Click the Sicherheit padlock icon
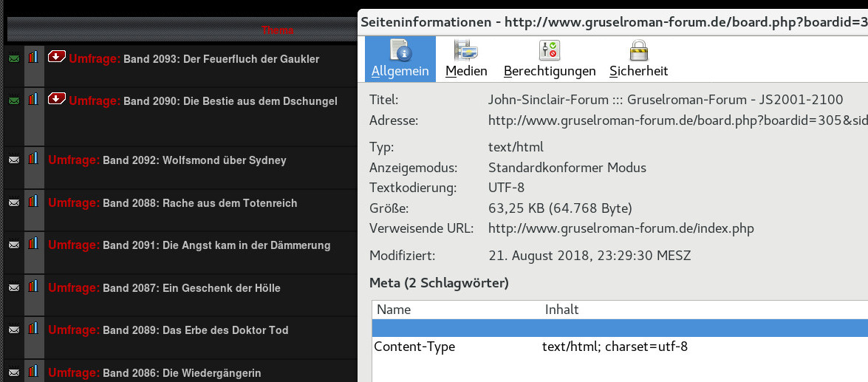The width and height of the screenshot is (868, 382). pos(638,50)
